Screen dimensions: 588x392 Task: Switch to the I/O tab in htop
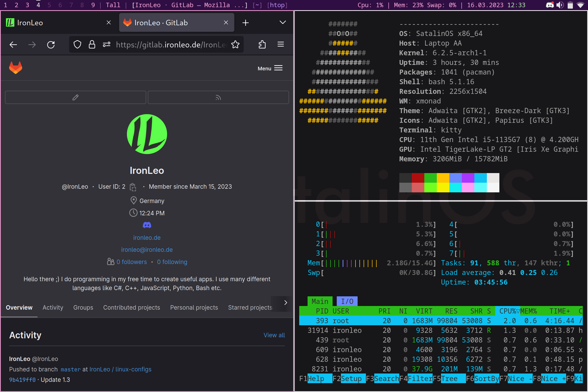[x=347, y=301]
